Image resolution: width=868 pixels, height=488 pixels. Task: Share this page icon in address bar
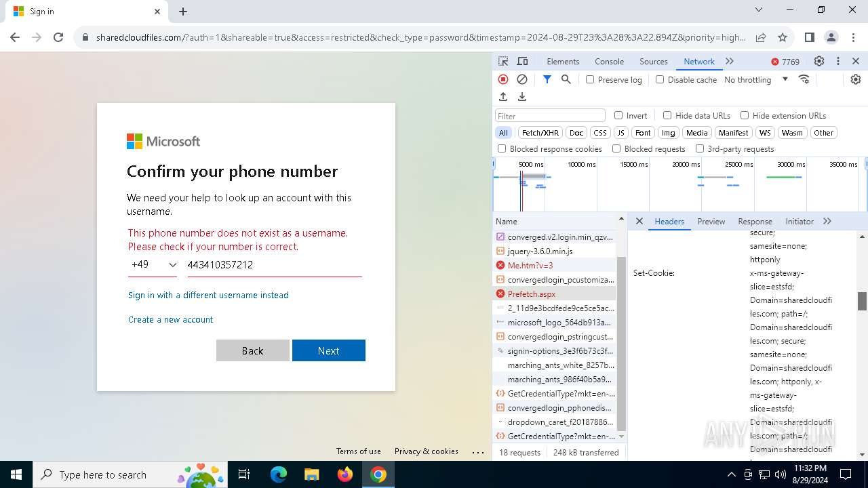761,37
